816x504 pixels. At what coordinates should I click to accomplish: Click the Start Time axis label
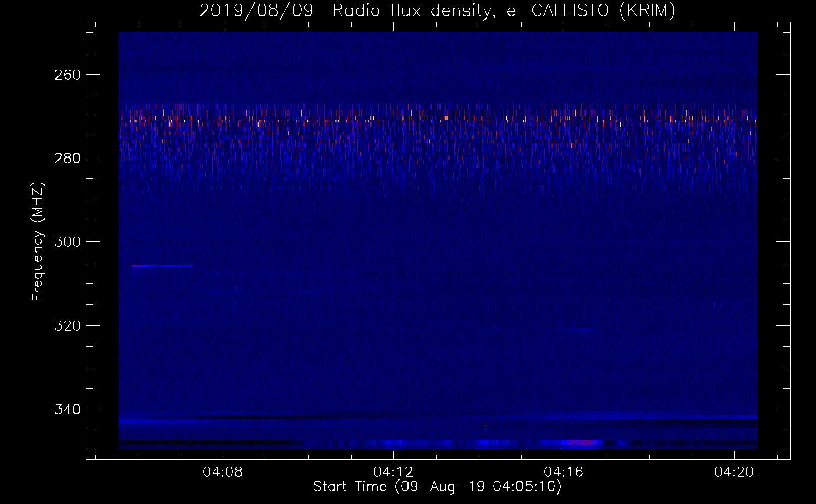437,487
